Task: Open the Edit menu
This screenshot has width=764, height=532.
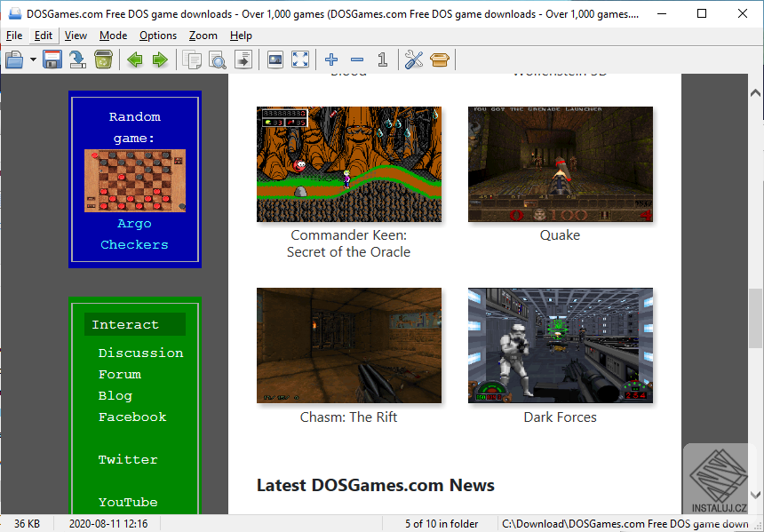Action: 43,36
